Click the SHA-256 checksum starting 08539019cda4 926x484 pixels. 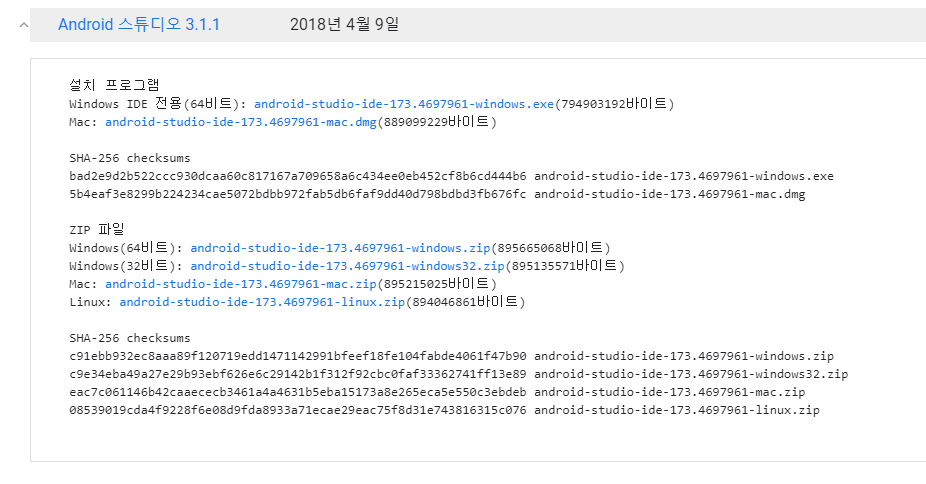coord(298,410)
